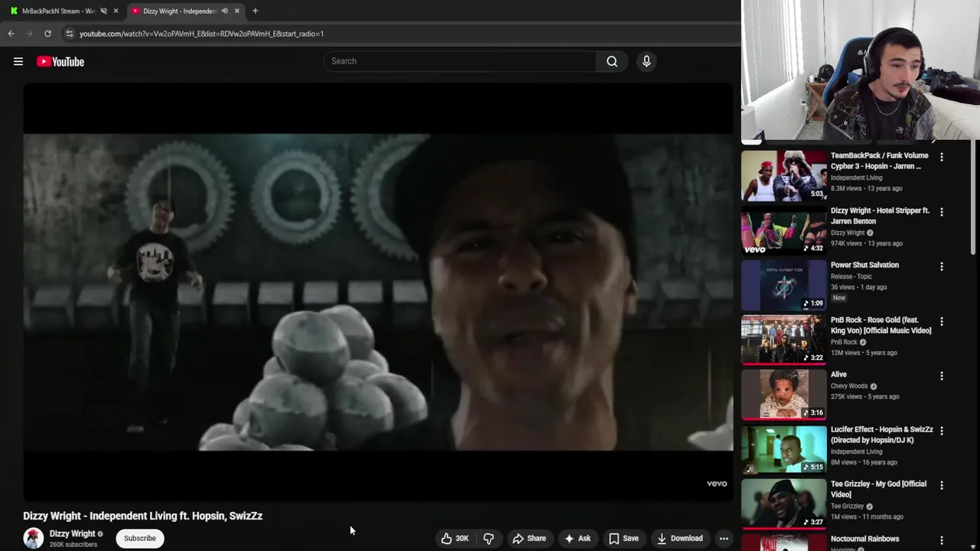Click the Nocturnal Rainbows title
Viewport: 980px width, 551px height.
864,539
